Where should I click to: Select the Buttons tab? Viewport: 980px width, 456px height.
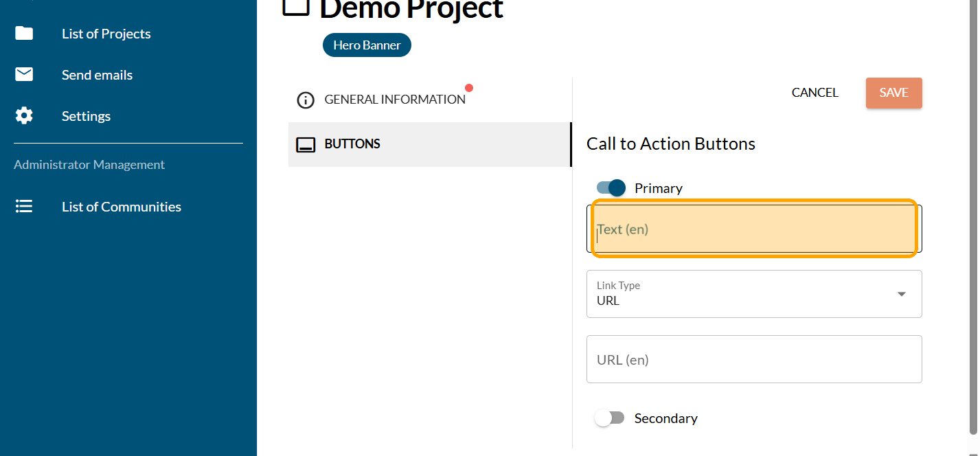click(352, 144)
